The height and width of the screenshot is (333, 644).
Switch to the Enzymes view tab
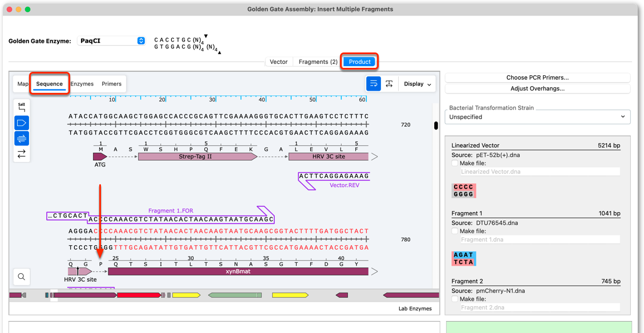[x=82, y=84]
